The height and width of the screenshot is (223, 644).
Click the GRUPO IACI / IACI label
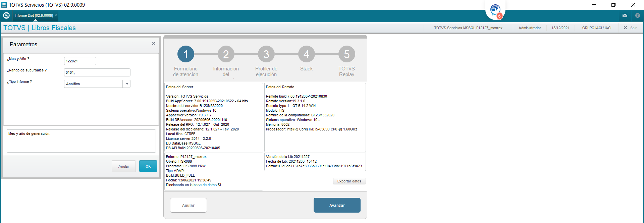[x=597, y=28]
